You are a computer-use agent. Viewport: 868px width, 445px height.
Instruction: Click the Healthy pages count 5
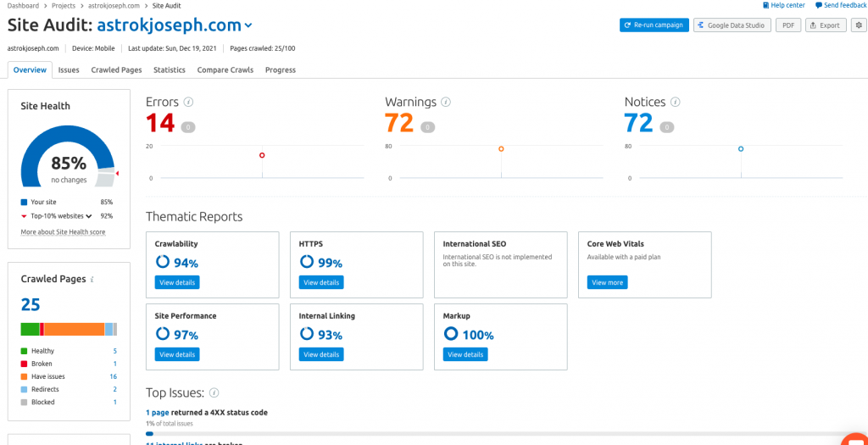tap(115, 351)
